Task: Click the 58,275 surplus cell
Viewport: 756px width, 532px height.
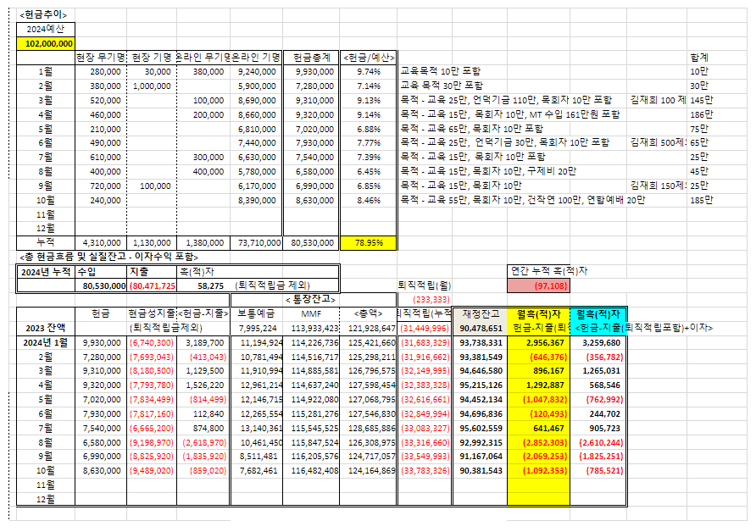Action: point(203,285)
